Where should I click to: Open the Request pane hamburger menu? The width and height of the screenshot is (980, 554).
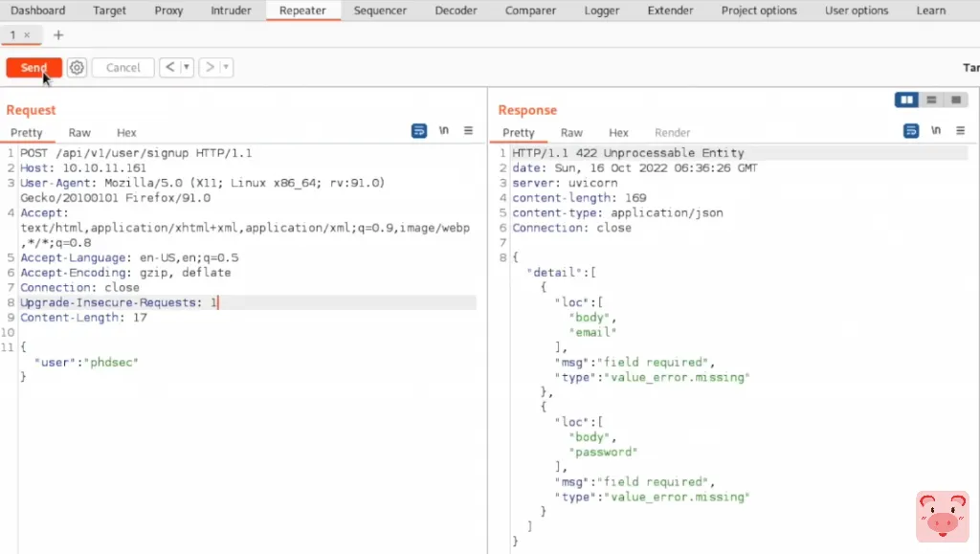pyautogui.click(x=468, y=131)
